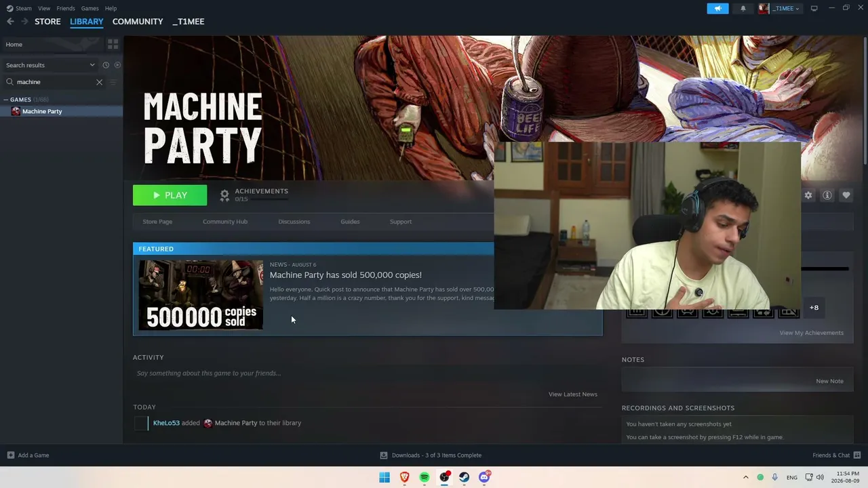Add game to favorites with heart
868x488 pixels.
point(846,195)
